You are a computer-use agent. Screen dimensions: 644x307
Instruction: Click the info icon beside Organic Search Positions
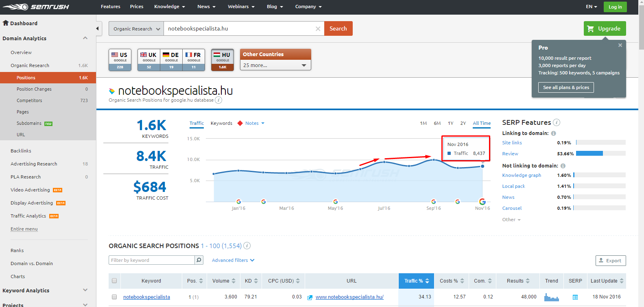coord(247,246)
